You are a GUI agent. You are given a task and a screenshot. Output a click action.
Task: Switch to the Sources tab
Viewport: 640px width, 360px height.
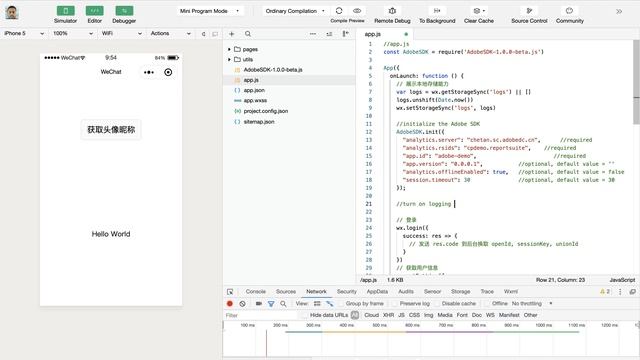click(x=286, y=291)
